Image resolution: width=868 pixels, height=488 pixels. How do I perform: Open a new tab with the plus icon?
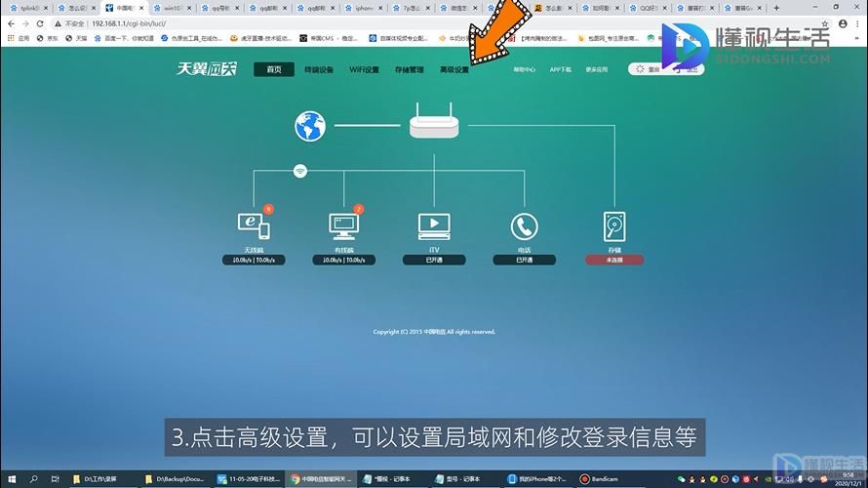point(776,8)
